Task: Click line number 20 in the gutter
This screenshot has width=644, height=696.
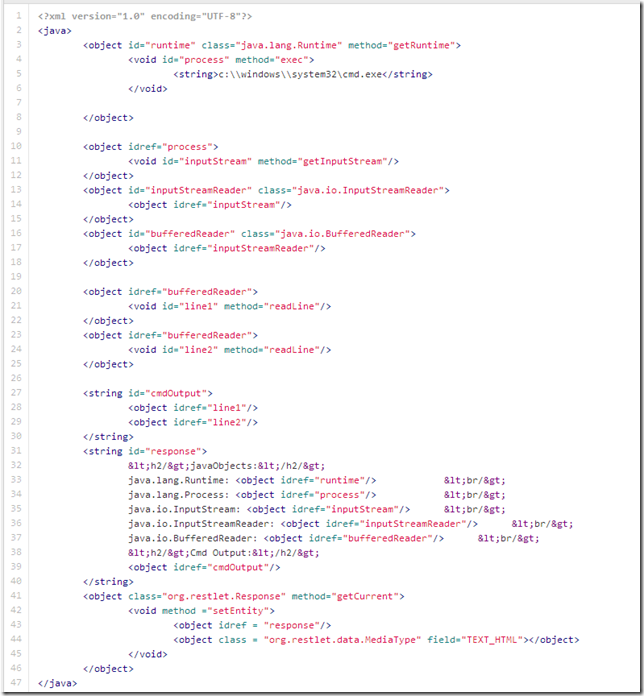Action: pos(16,291)
